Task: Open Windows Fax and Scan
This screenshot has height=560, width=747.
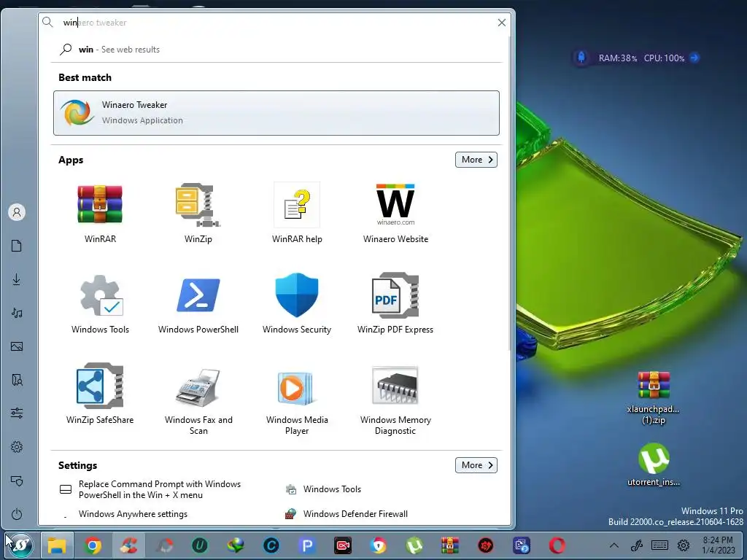Action: tap(198, 400)
